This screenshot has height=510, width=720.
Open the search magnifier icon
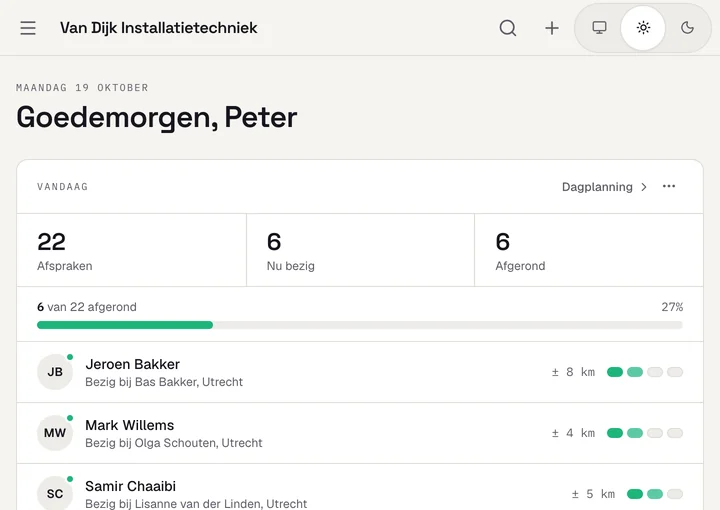click(x=508, y=28)
